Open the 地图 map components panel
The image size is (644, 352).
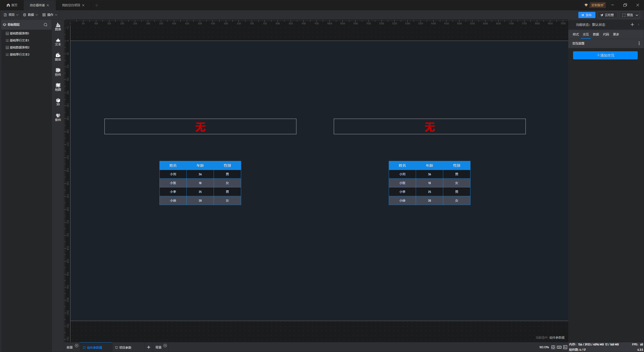click(x=58, y=87)
